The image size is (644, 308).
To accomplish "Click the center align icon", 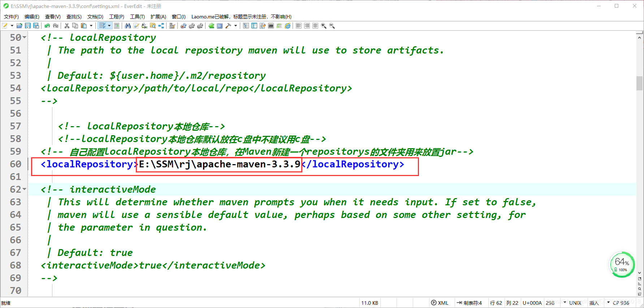I will tap(315, 26).
